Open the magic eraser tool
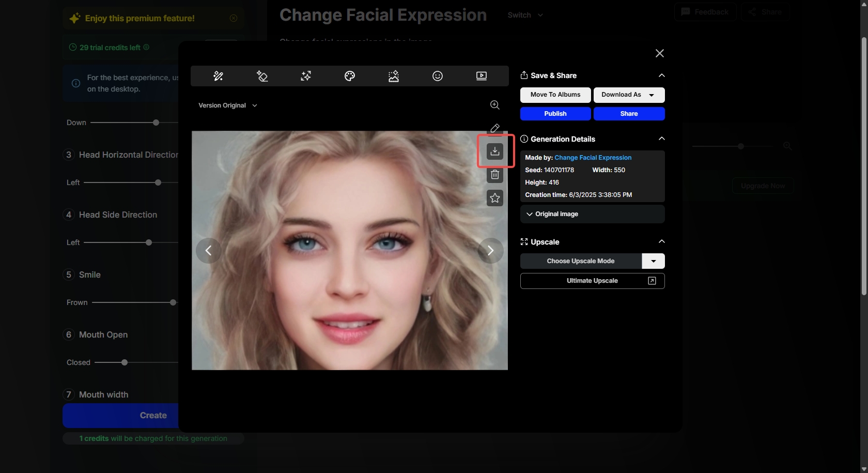The height and width of the screenshot is (473, 868). pos(262,76)
